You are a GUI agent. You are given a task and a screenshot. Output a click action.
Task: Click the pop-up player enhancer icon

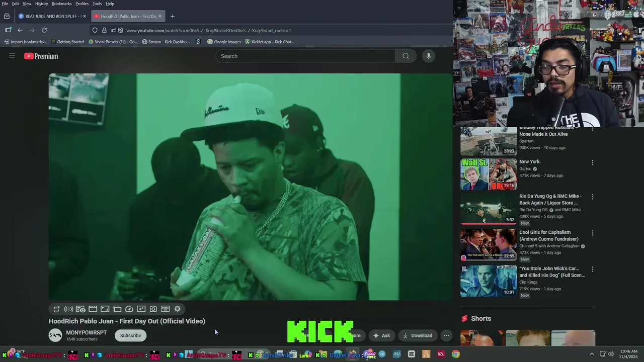tap(117, 309)
